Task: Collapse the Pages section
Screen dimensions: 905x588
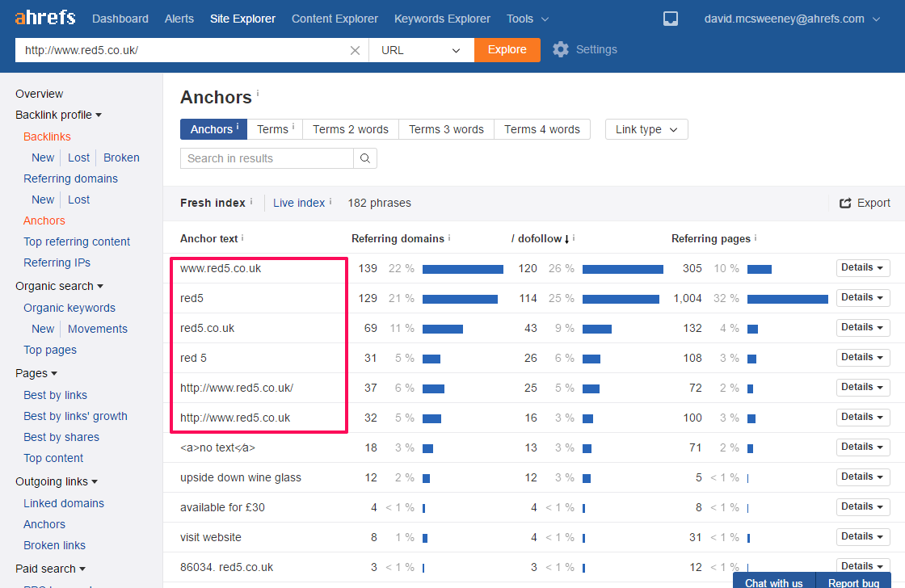Action: pyautogui.click(x=36, y=373)
